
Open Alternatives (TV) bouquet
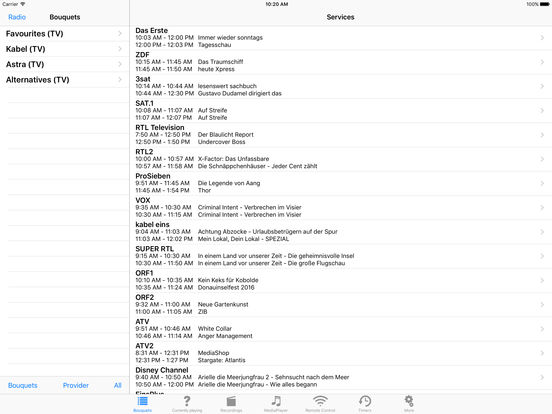click(x=65, y=80)
